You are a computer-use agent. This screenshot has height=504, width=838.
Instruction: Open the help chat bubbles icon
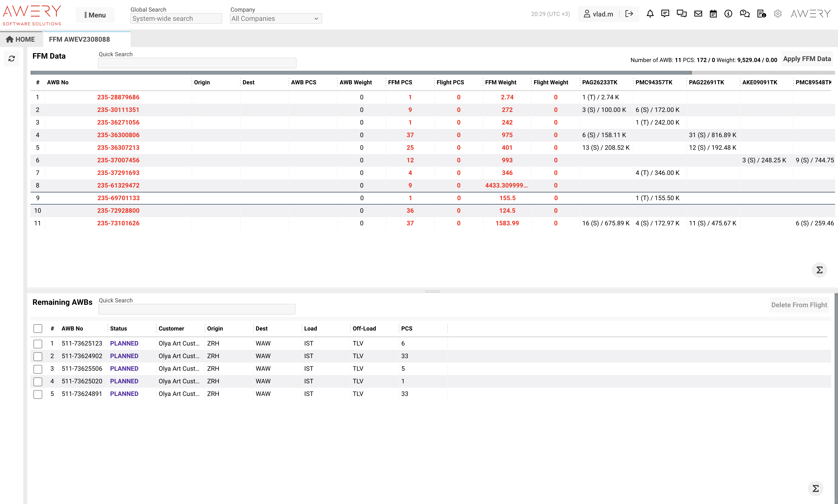[745, 14]
